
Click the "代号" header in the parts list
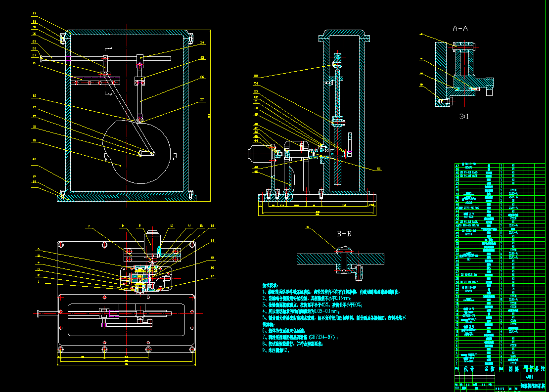[468, 369]
